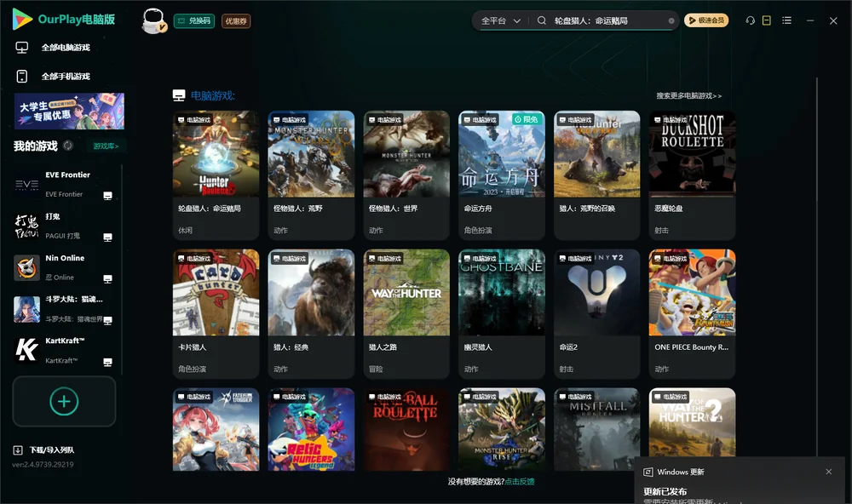This screenshot has width=852, height=504.
Task: Open the user avatar profile
Action: (153, 20)
